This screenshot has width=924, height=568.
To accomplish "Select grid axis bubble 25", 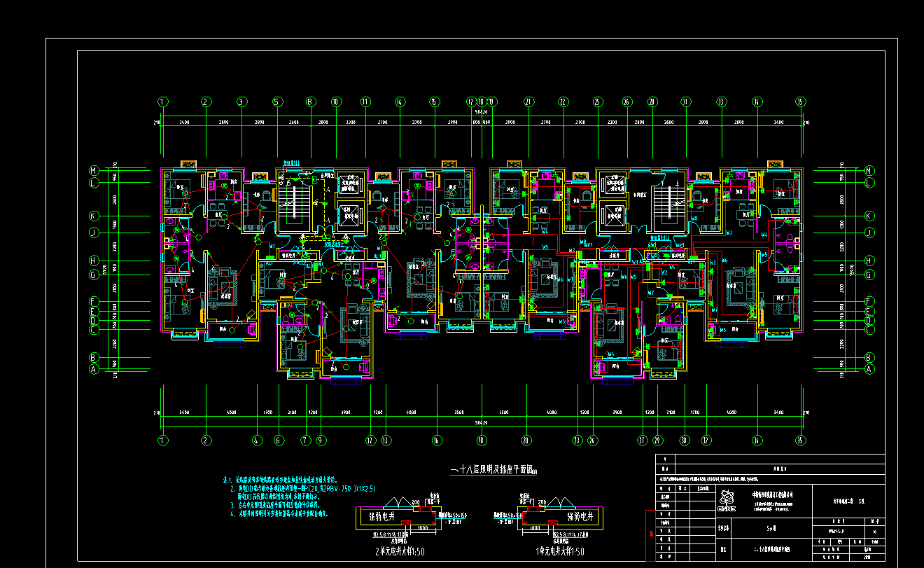I will pyautogui.click(x=597, y=102).
